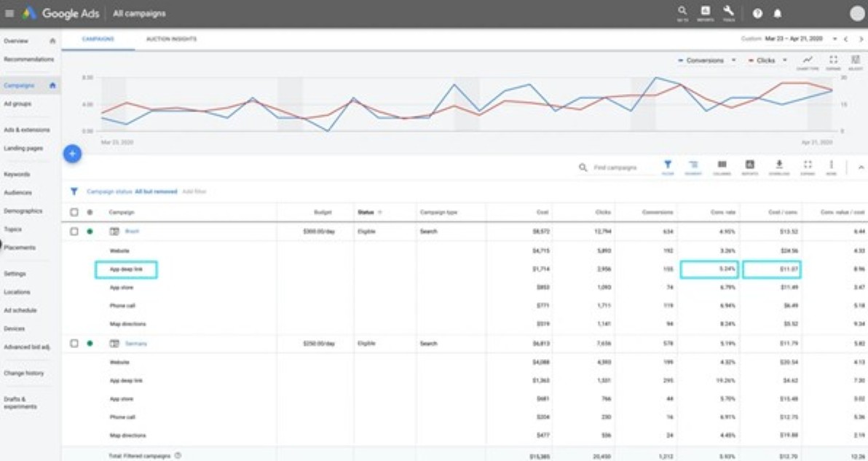Select the Brazil campaign checkbox
Screen dimensions: 868x461
pos(74,232)
